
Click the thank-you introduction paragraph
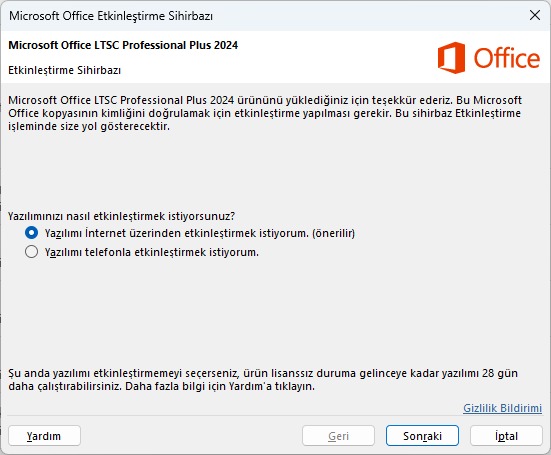265,113
